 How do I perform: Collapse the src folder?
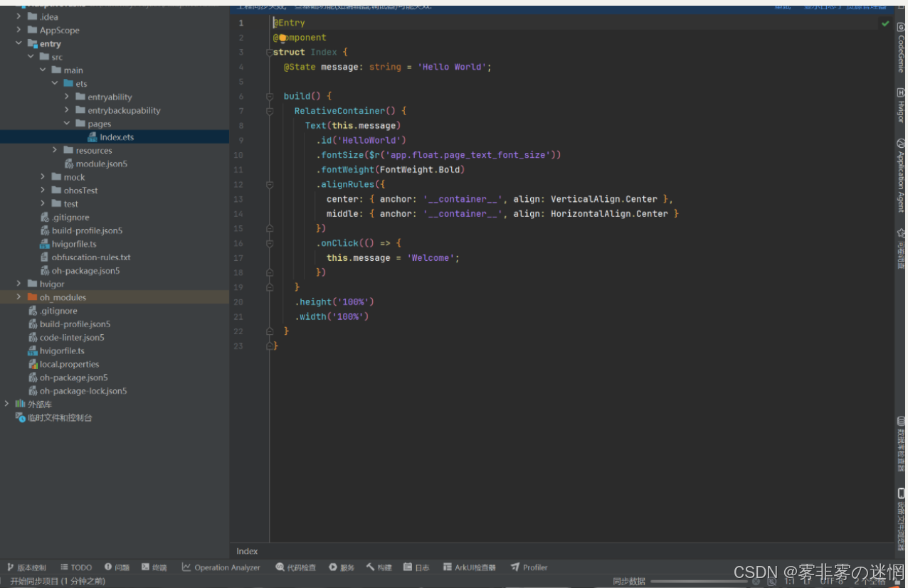(x=31, y=57)
